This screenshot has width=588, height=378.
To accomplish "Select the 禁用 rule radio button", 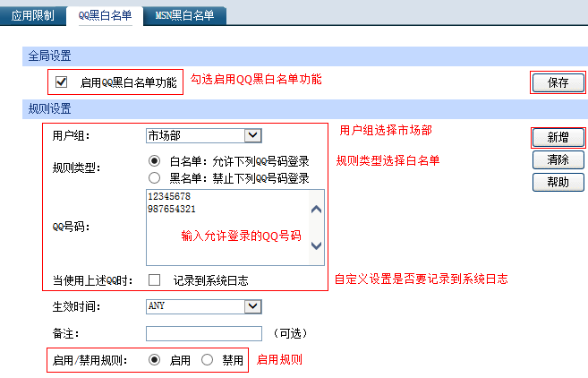I will 207,360.
